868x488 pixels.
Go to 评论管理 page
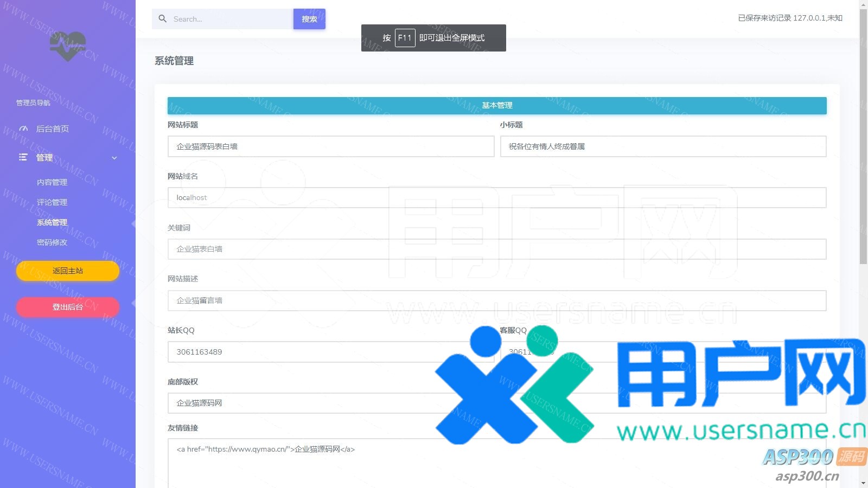pyautogui.click(x=52, y=202)
